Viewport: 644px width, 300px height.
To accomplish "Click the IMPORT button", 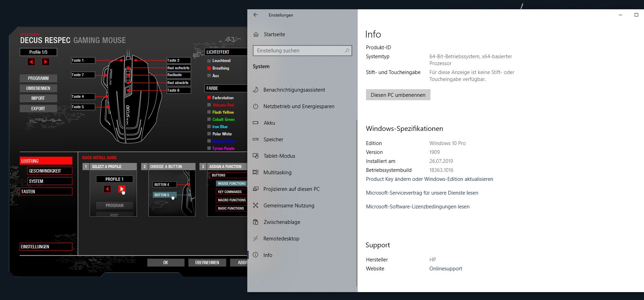I will click(38, 98).
